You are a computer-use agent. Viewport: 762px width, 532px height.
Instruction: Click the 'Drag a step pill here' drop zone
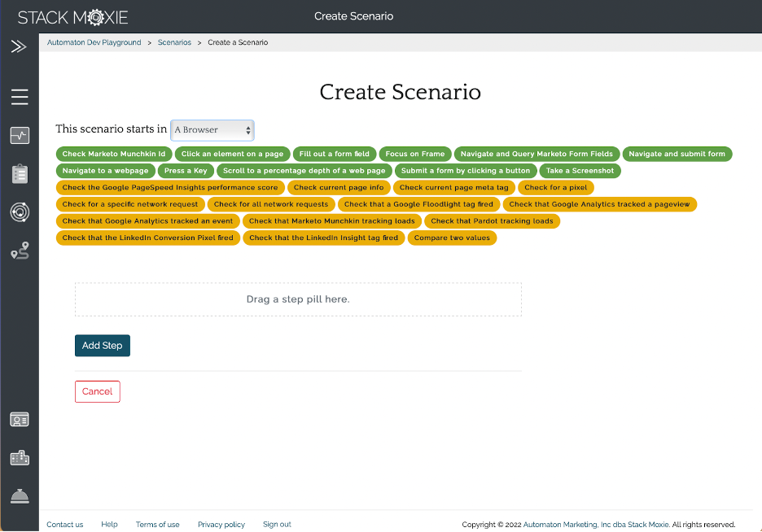[x=298, y=299]
